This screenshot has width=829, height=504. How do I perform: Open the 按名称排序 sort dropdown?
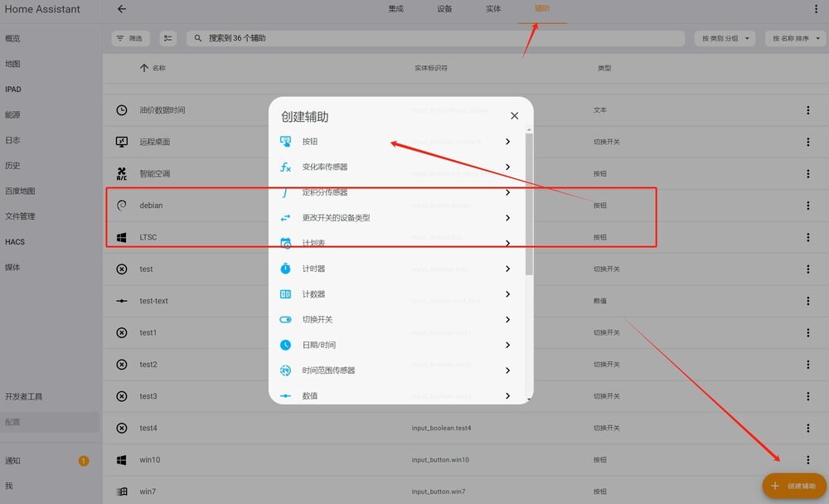click(796, 38)
